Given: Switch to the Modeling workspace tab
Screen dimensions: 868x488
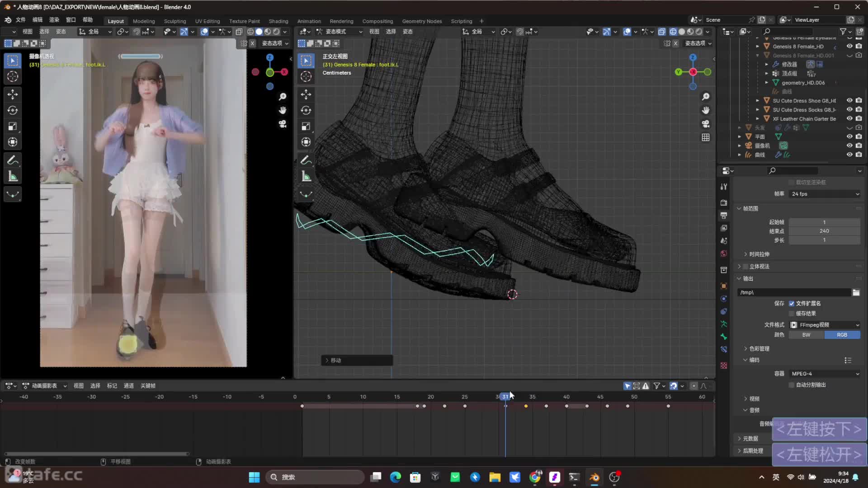Looking at the screenshot, I should coord(144,21).
